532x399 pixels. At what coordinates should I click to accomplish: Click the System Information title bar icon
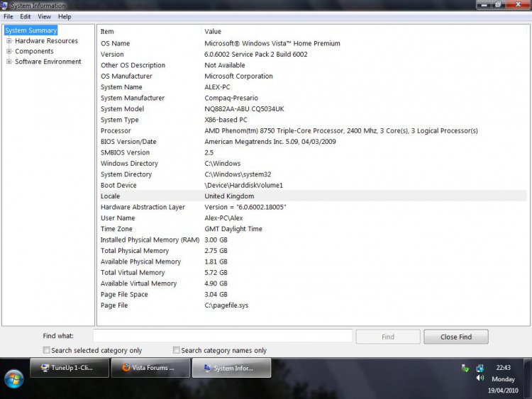pos(4,5)
